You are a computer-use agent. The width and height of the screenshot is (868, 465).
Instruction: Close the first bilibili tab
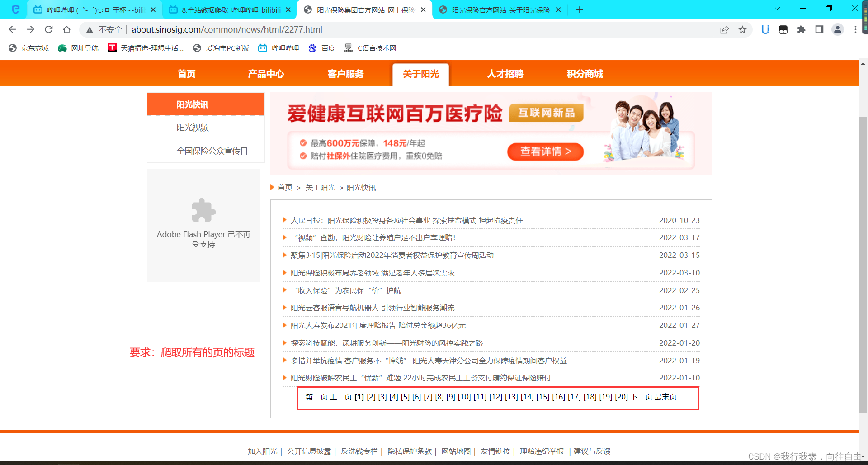(x=153, y=9)
